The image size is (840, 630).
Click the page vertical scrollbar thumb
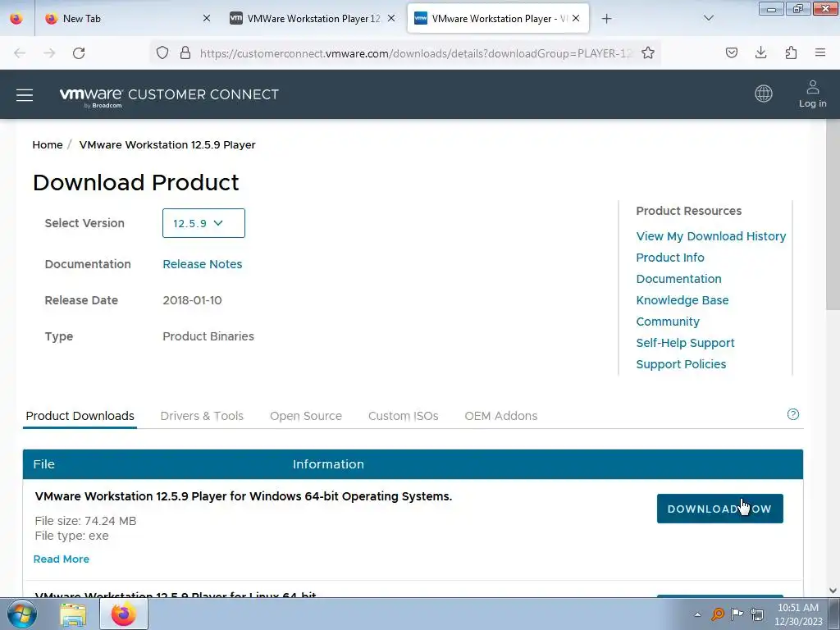[833, 214]
